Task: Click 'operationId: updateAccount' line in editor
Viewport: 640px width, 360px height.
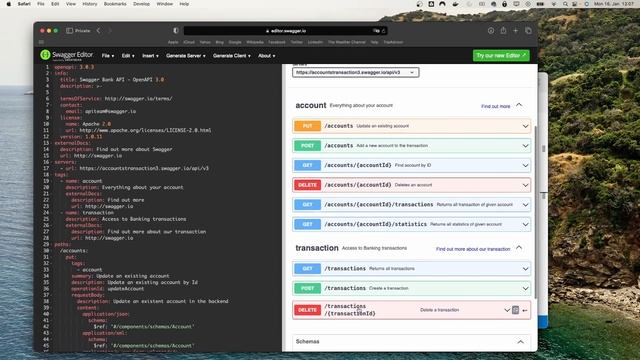Action: [x=107, y=289]
